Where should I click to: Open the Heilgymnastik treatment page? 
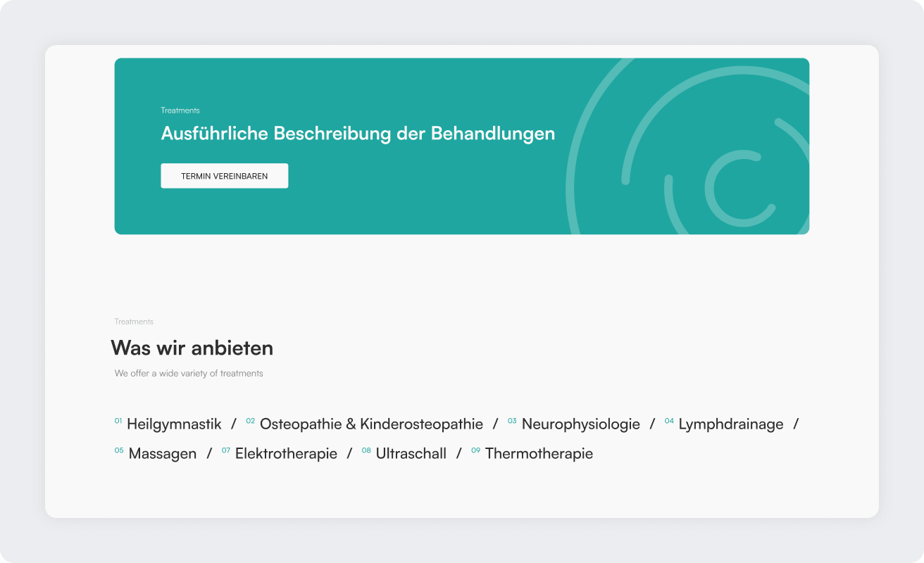pyautogui.click(x=174, y=424)
